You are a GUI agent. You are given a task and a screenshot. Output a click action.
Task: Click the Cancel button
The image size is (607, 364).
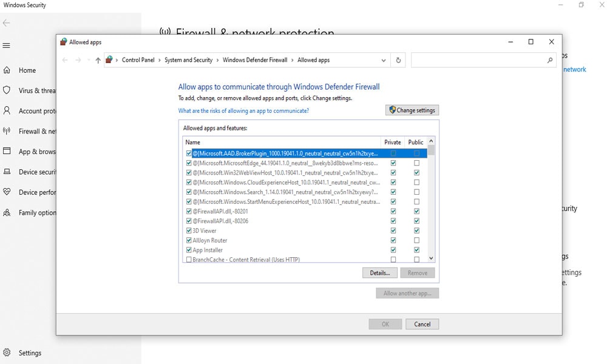[422, 324]
